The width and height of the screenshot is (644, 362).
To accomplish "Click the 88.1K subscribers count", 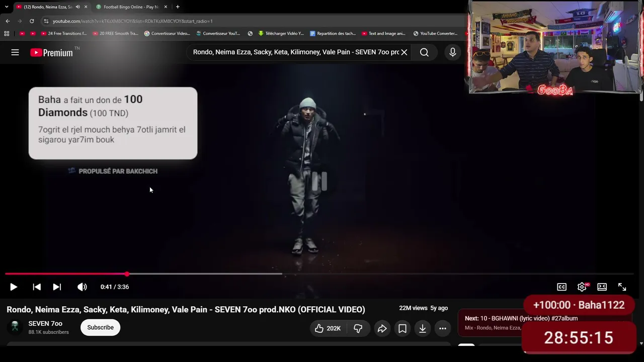I will tap(48, 332).
